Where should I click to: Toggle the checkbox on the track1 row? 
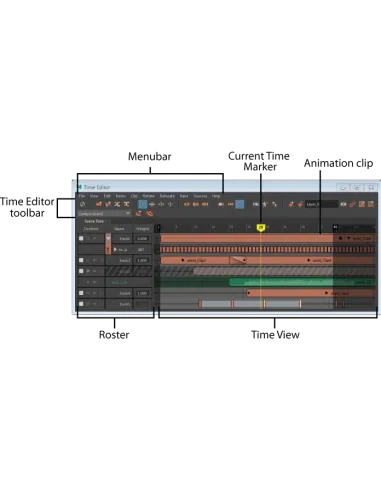tap(81, 238)
